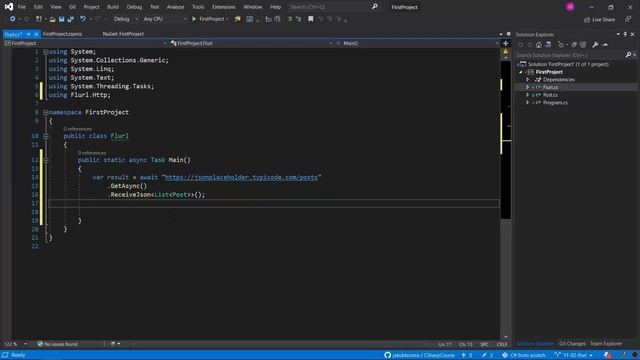This screenshot has width=640, height=360.
Task: Open the Extensions menu
Action: point(223,7)
